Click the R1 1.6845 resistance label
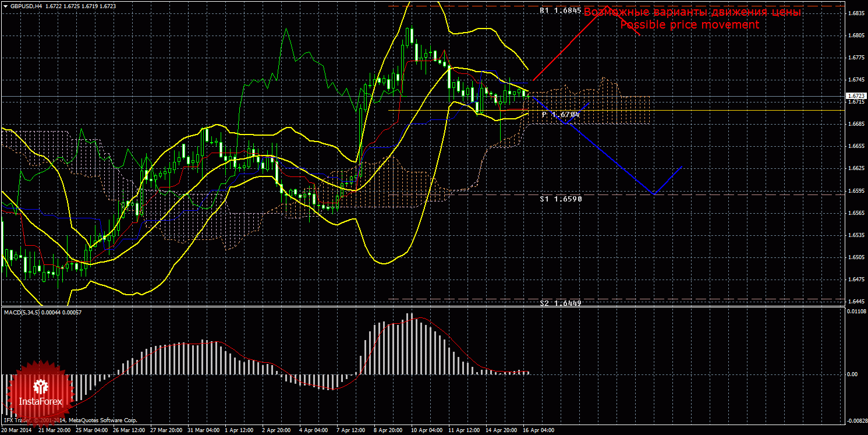Image resolution: width=868 pixels, height=435 pixels. [560, 10]
